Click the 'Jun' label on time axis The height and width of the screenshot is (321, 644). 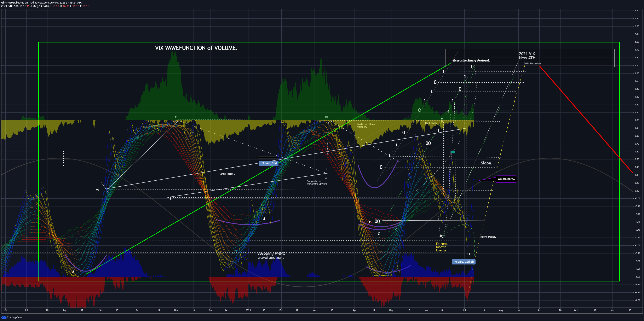[426, 310]
